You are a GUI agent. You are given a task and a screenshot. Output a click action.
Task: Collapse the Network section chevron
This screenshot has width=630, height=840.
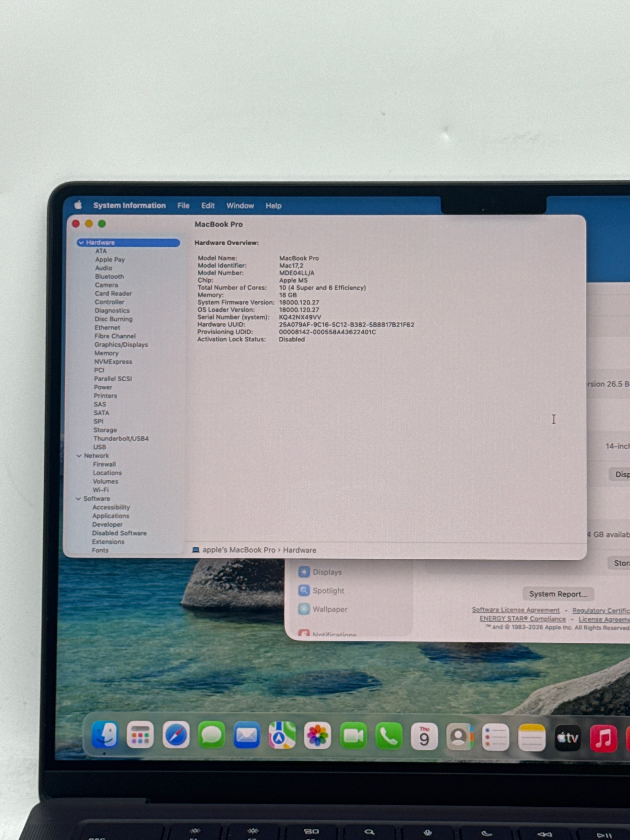[x=79, y=456]
